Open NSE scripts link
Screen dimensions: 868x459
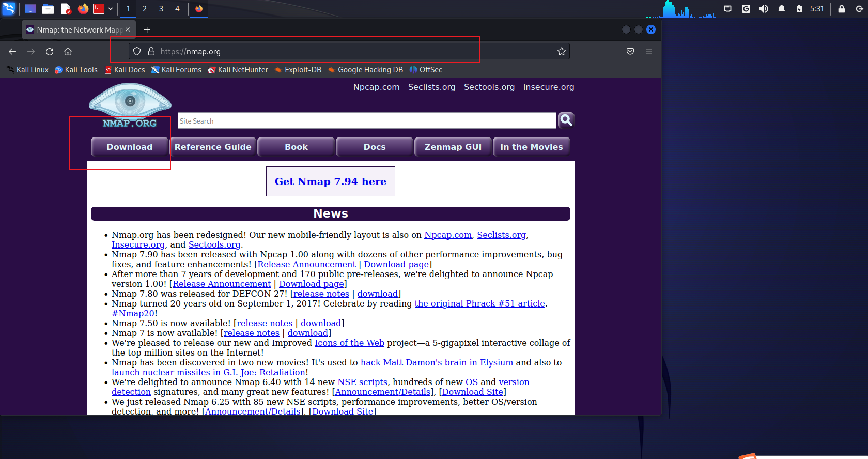coord(363,382)
